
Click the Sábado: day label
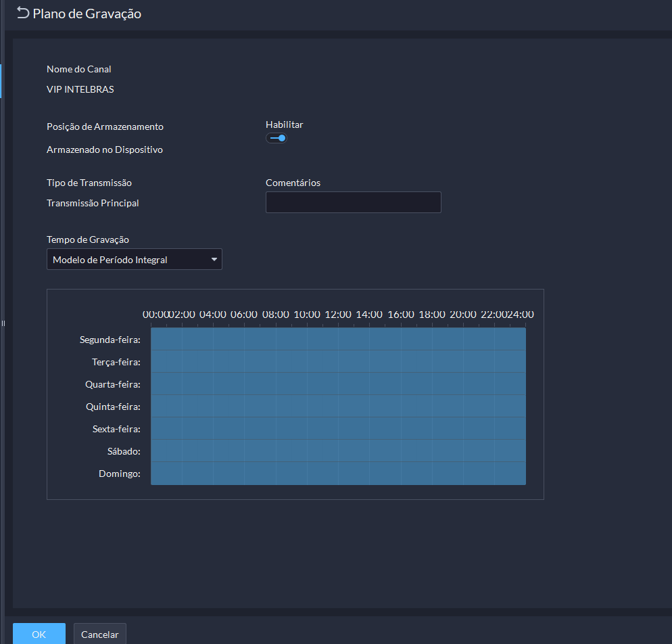tap(124, 451)
